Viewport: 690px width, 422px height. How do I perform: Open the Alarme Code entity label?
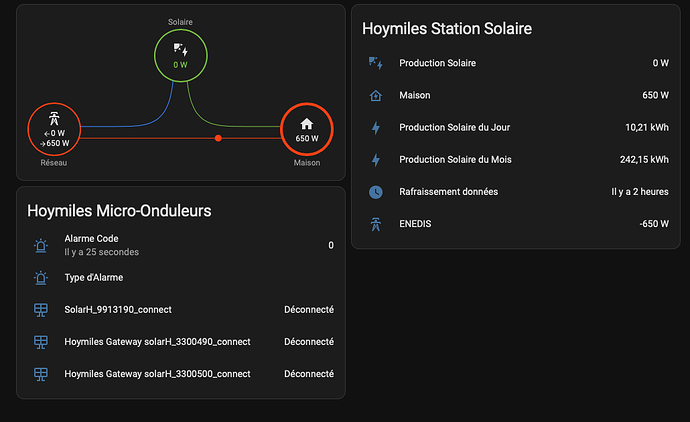[x=91, y=239]
